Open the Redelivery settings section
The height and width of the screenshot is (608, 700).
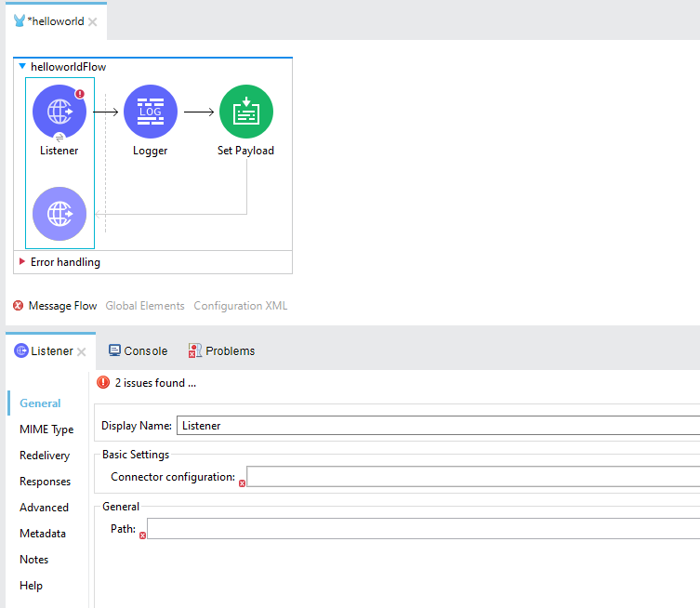pyautogui.click(x=45, y=456)
